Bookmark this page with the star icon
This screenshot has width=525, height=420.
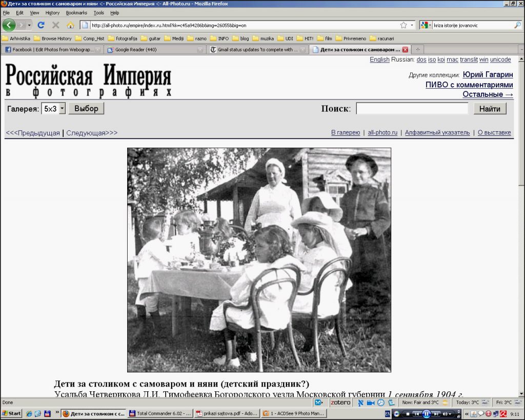403,25
